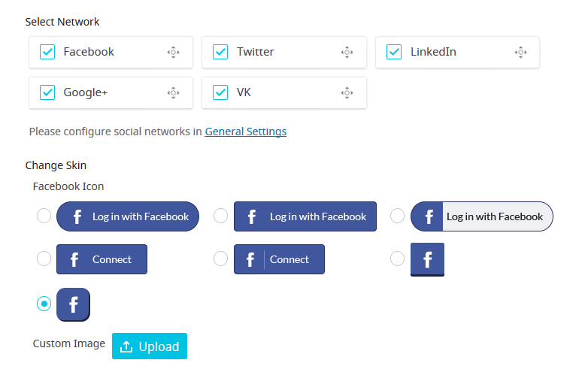Viewport: 588px width, 366px height.
Task: Click the move handle icon for Google+
Action: point(173,92)
